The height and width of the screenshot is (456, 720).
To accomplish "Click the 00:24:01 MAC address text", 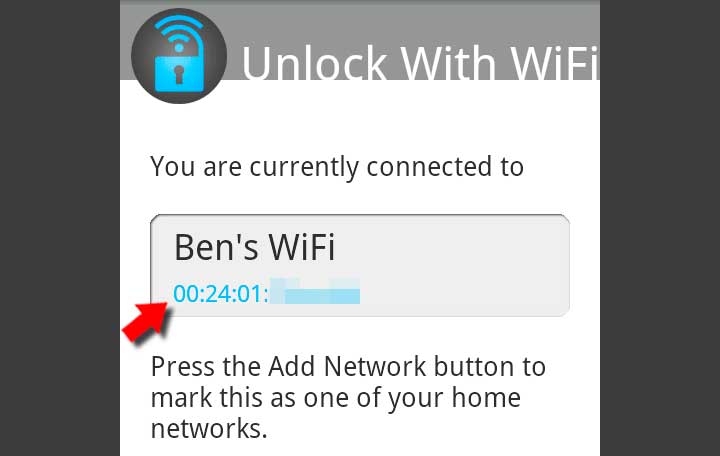I will click(220, 293).
